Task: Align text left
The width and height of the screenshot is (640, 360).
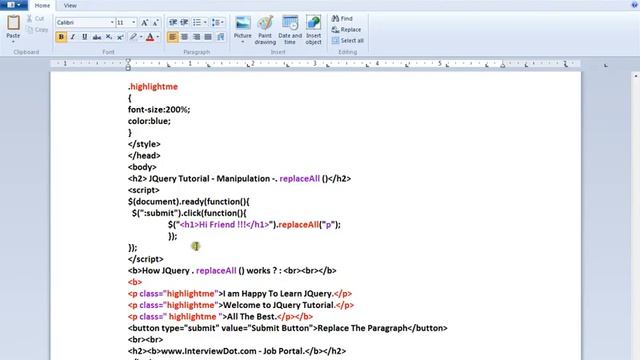Action: click(x=173, y=37)
